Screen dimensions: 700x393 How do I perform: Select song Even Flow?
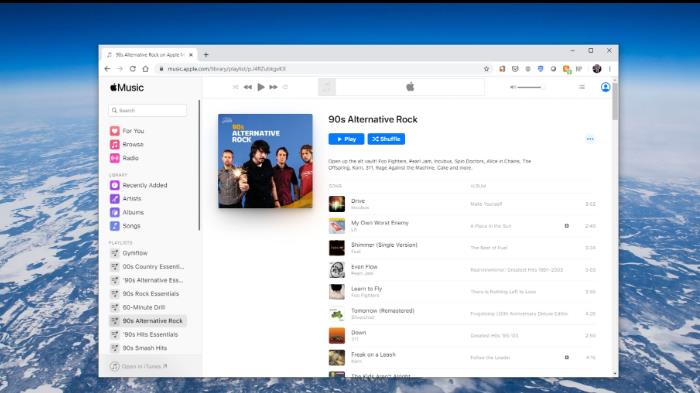[x=364, y=267]
